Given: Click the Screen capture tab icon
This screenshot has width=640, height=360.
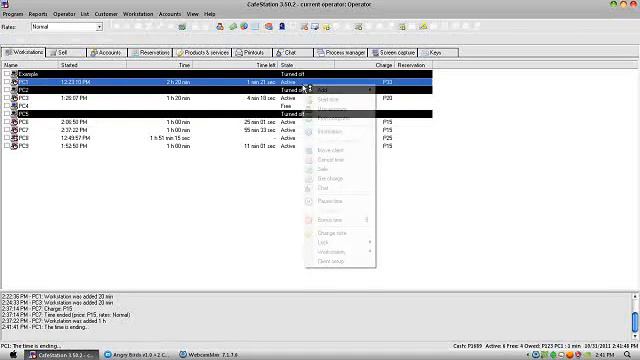Looking at the screenshot, I should 375,53.
